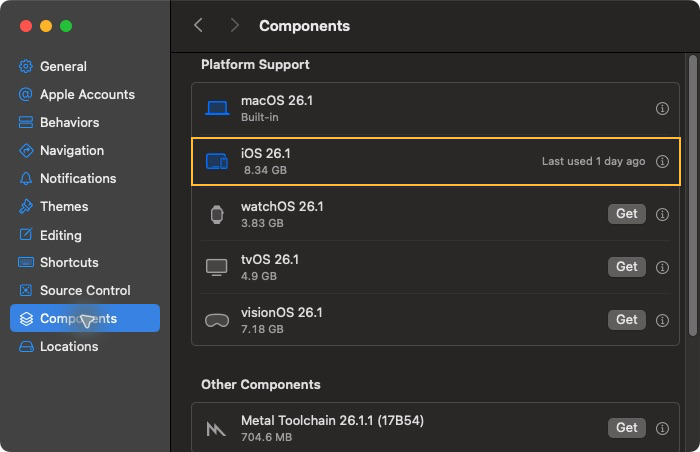
Task: Show info for Metal Toolchain 26.1.1
Action: pyautogui.click(x=662, y=428)
